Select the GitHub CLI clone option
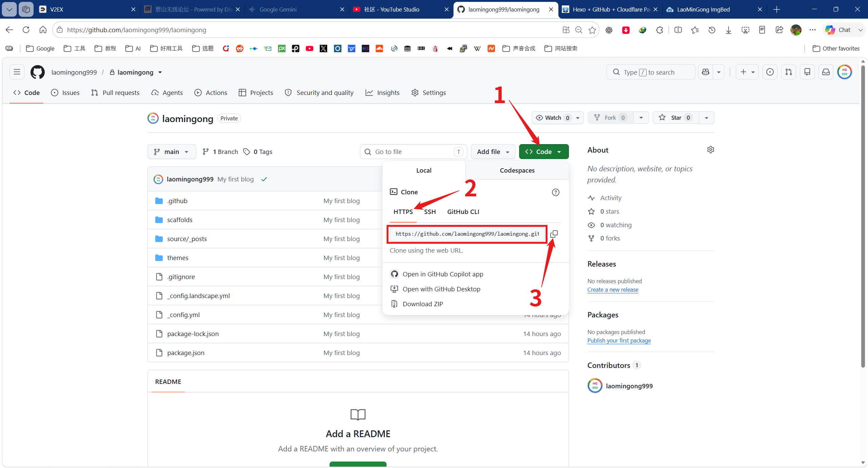Image resolution: width=868 pixels, height=468 pixels. [x=463, y=212]
